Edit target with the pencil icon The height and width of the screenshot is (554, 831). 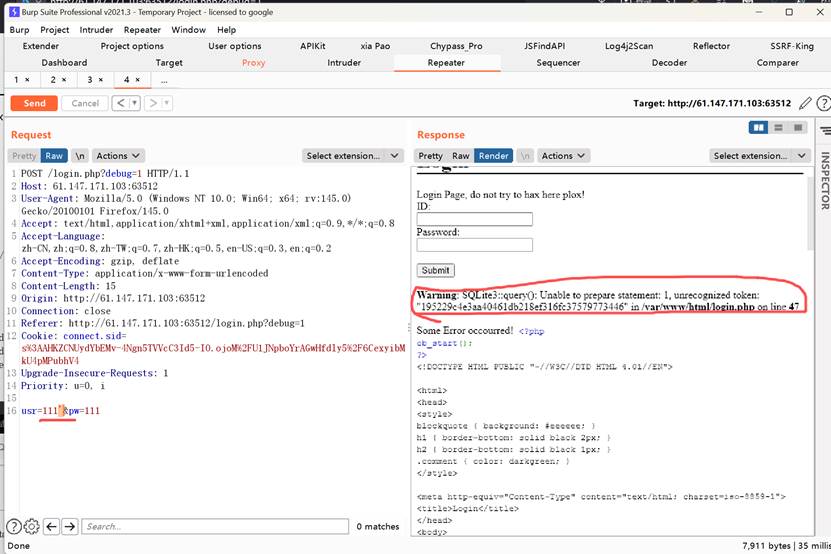pyautogui.click(x=805, y=103)
